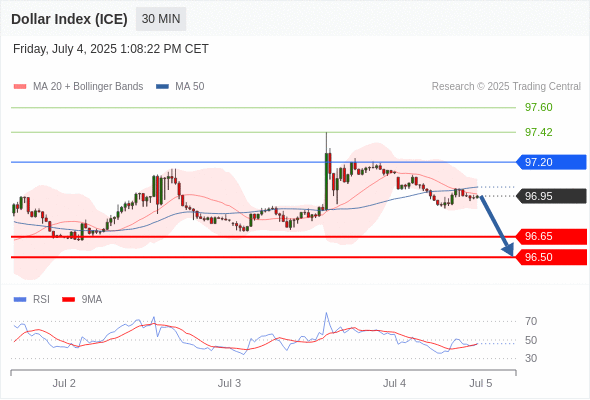Click the RSI 70 axis value
Viewport: 590px width, 400px height.
(x=531, y=321)
